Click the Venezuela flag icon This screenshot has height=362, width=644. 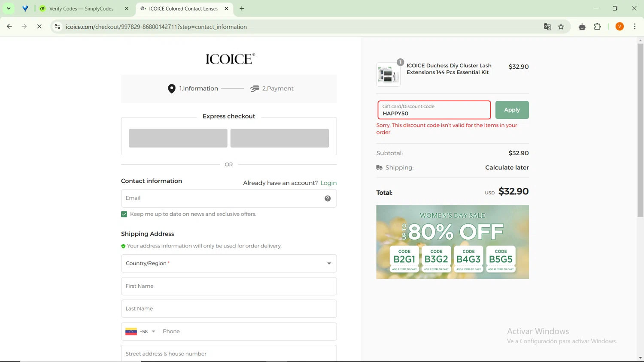(131, 332)
